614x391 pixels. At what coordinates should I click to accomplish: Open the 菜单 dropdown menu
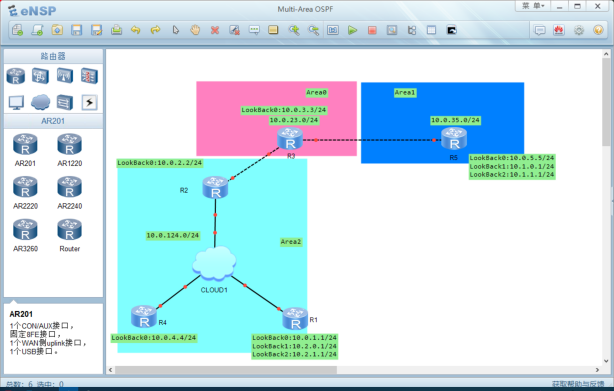tap(533, 6)
